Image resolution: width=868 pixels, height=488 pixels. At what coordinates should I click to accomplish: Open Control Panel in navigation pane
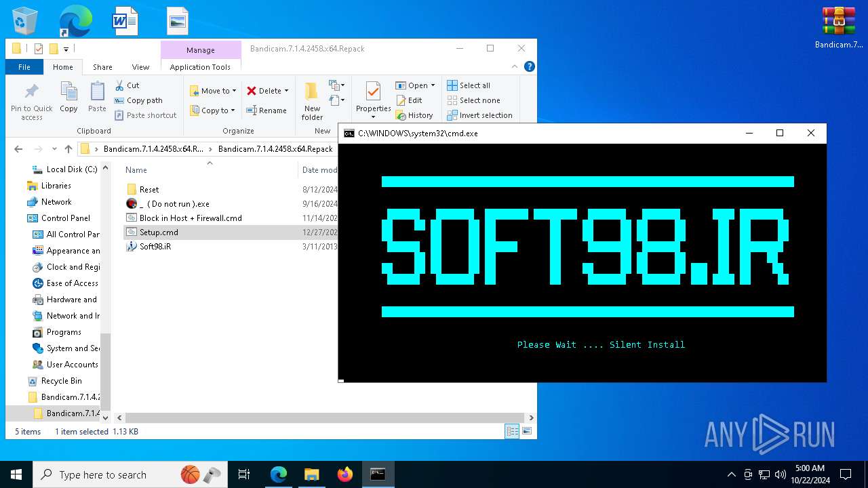[x=58, y=218]
